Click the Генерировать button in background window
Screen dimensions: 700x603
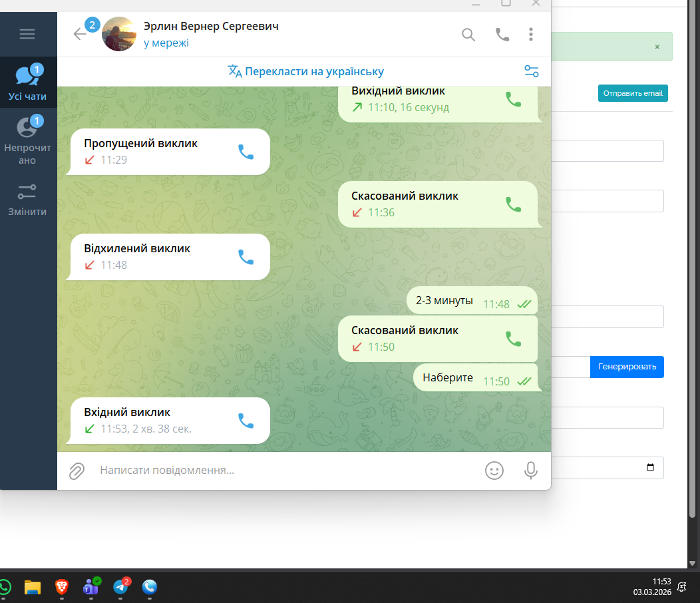pyautogui.click(x=627, y=367)
